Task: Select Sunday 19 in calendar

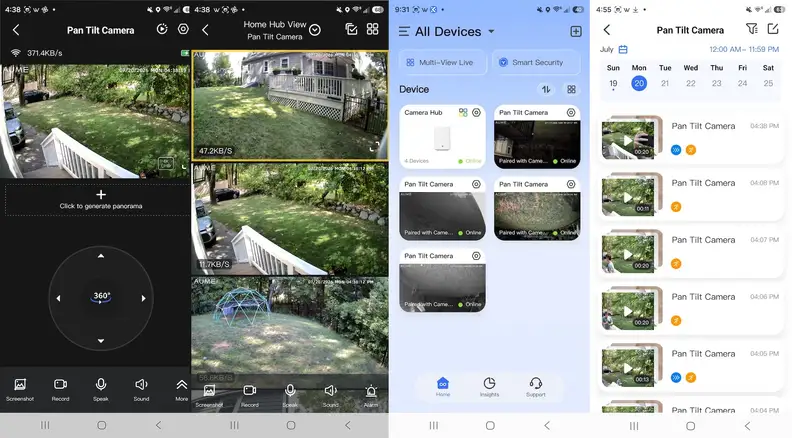Action: tap(613, 83)
